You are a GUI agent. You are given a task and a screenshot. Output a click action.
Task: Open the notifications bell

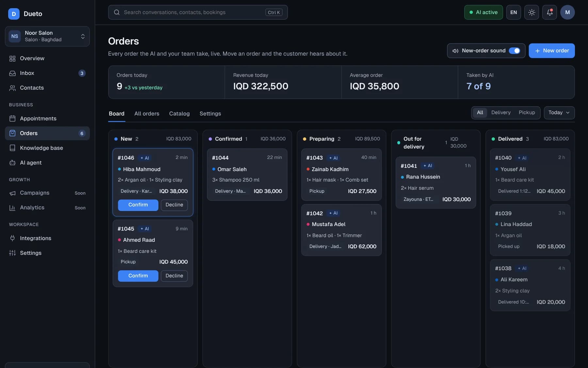549,12
